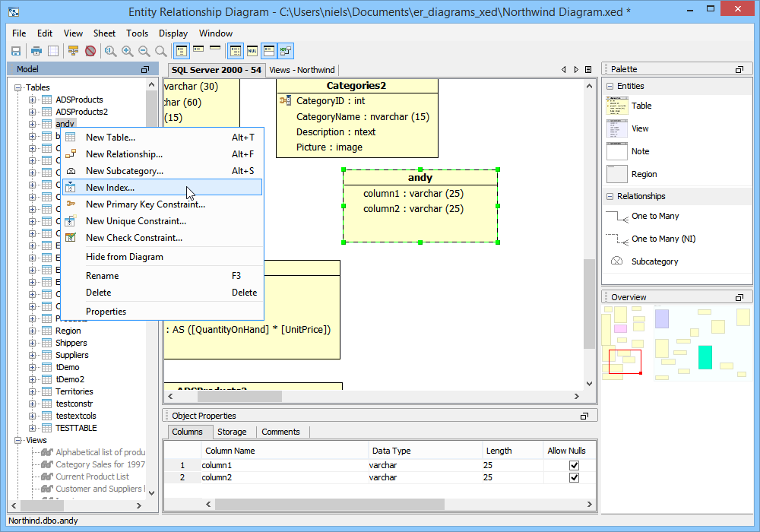Click the page grid layout icon
760x532 pixels.
(x=53, y=51)
